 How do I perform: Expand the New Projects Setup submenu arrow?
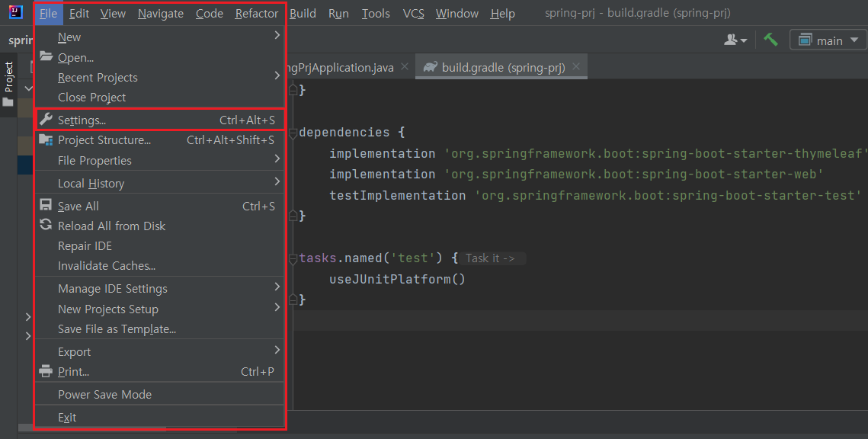pos(277,307)
